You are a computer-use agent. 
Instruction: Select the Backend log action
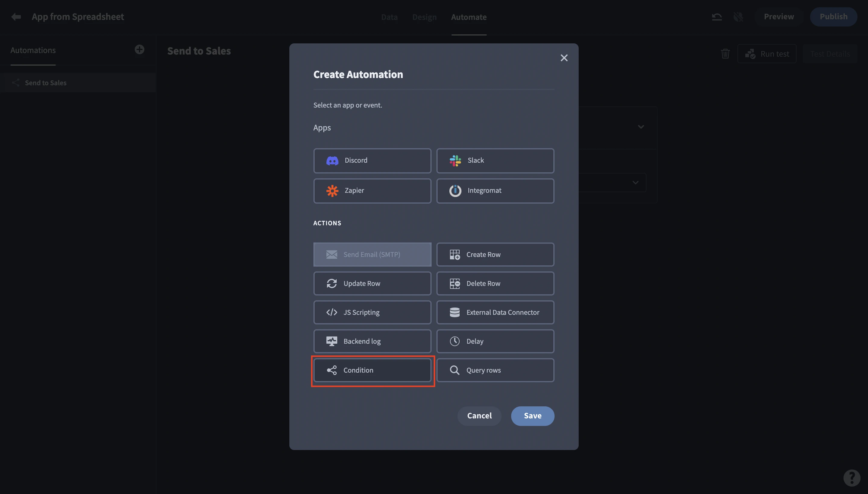(x=372, y=341)
